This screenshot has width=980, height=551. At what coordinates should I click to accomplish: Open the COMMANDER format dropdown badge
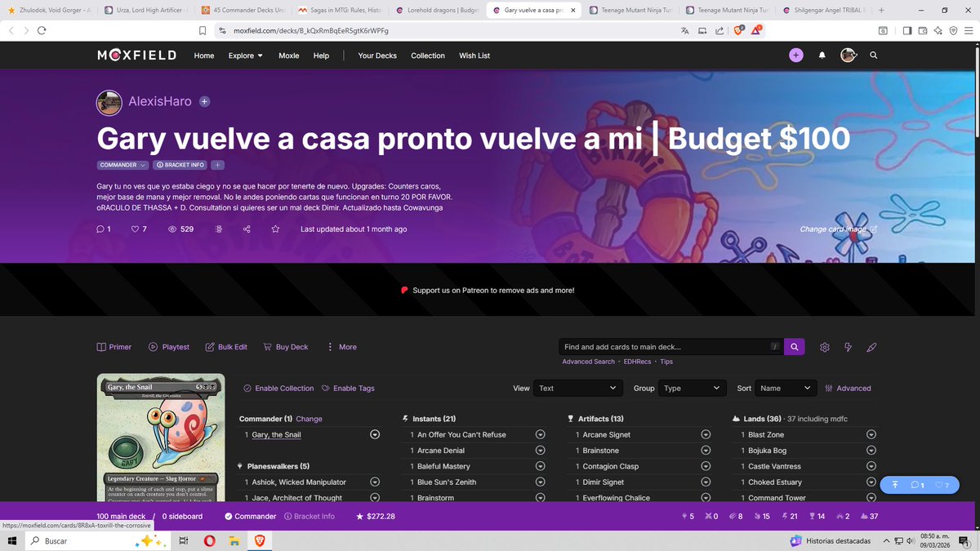(x=122, y=165)
